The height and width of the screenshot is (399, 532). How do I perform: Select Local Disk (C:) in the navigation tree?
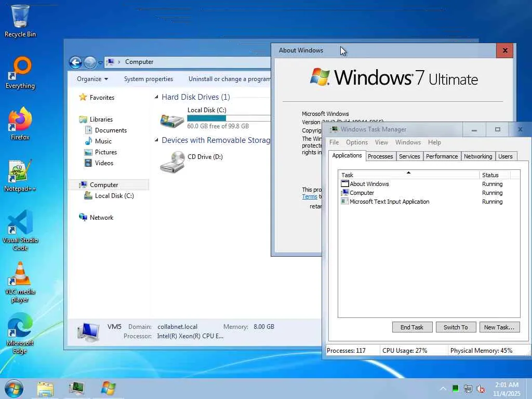114,196
